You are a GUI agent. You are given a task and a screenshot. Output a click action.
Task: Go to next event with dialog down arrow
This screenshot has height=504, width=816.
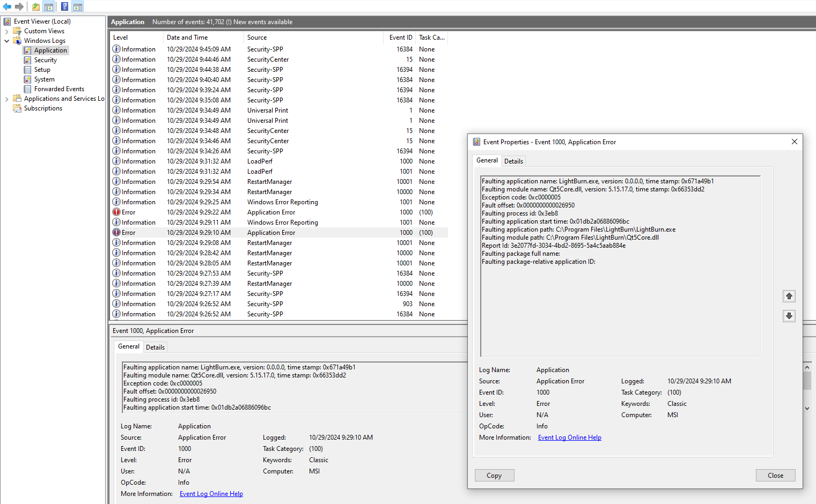point(789,316)
